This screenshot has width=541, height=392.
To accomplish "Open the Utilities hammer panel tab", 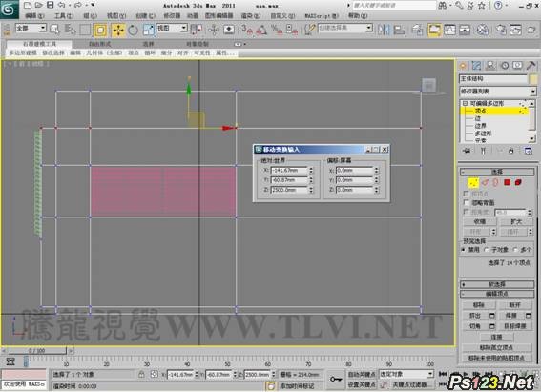I will point(531,66).
